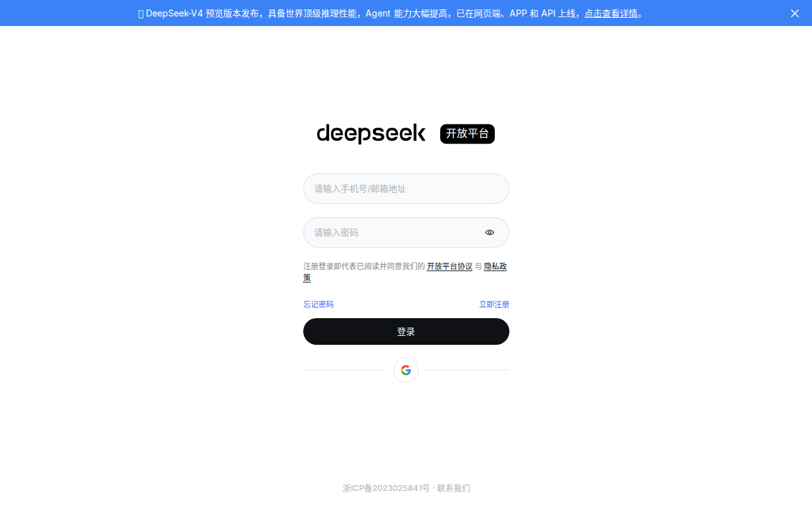Open the 隐私政策 link
The height and width of the screenshot is (508, 812).
(495, 267)
